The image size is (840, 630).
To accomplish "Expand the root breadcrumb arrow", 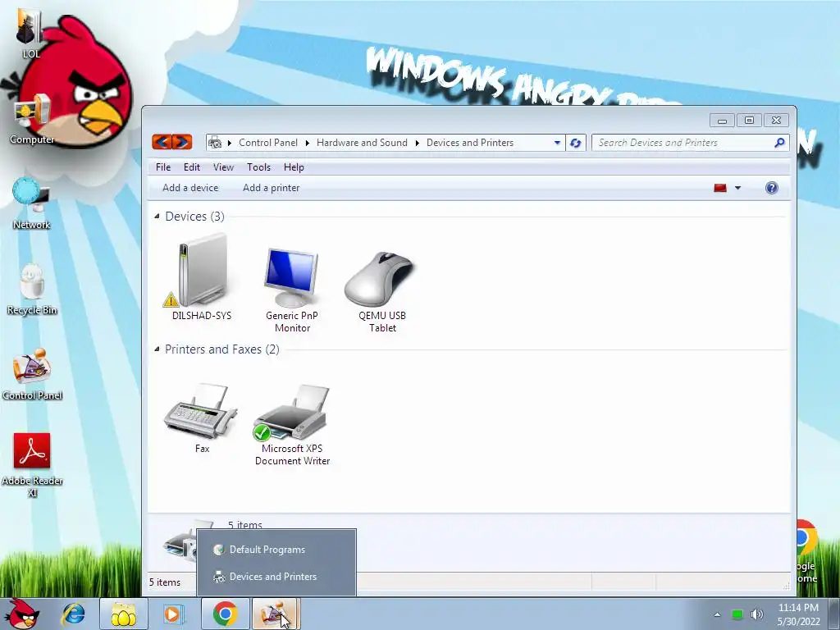I will point(230,143).
